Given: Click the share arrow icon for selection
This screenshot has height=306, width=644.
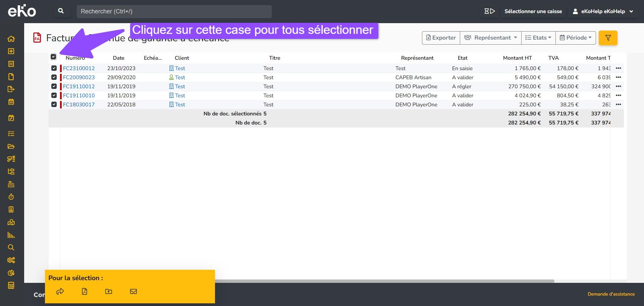Looking at the screenshot, I should pyautogui.click(x=60, y=291).
